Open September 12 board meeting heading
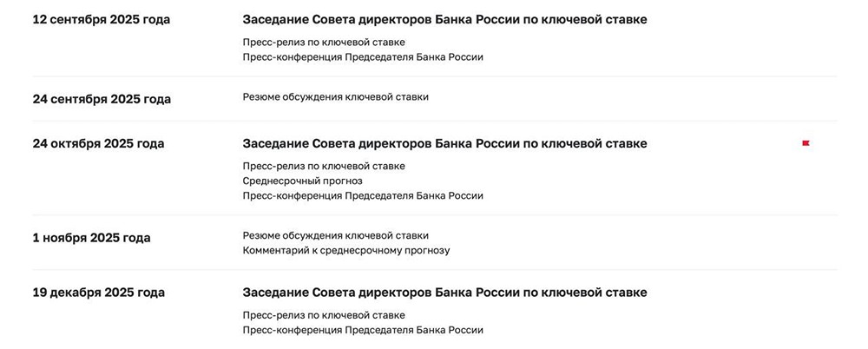 (x=444, y=19)
